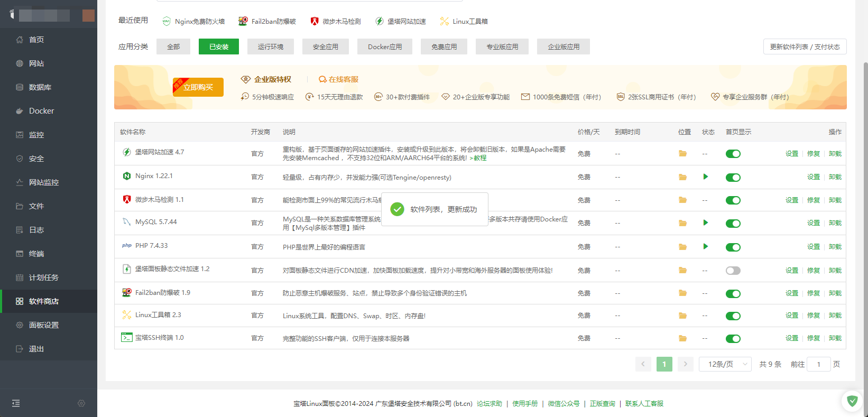Open 计划任务 in the sidebar
The width and height of the screenshot is (868, 417).
[x=49, y=277]
